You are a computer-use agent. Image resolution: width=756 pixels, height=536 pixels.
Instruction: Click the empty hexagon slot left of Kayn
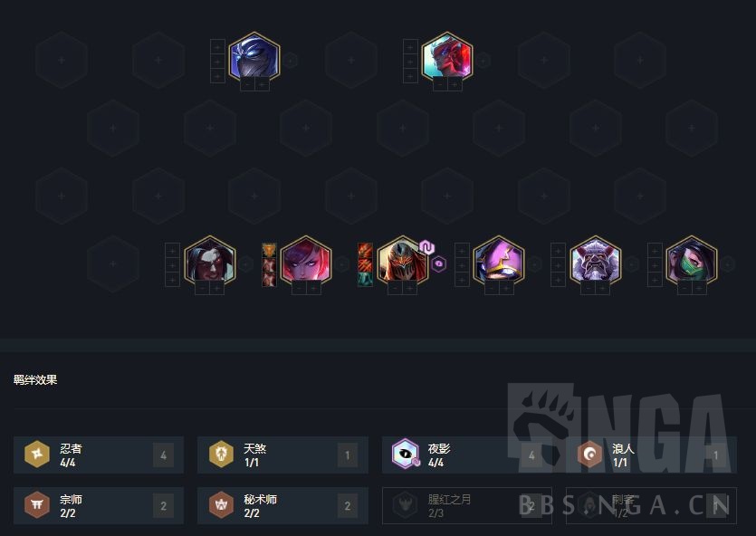pyautogui.click(x=113, y=263)
